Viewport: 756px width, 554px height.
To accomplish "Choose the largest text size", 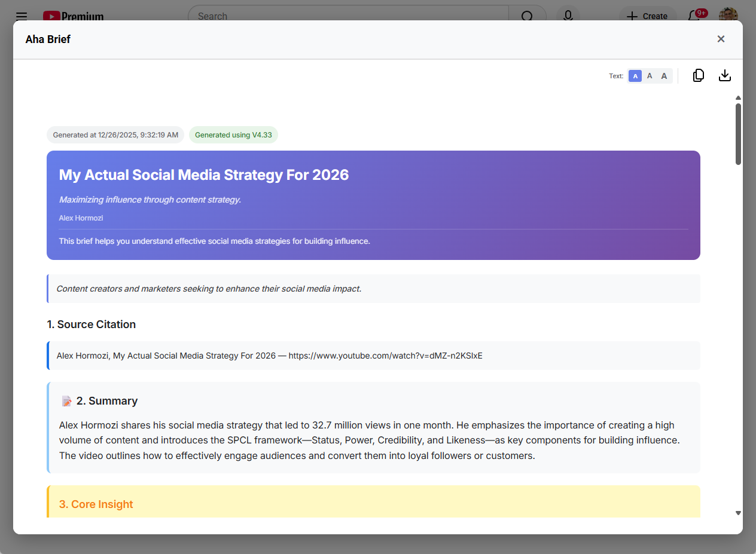I will (x=664, y=76).
